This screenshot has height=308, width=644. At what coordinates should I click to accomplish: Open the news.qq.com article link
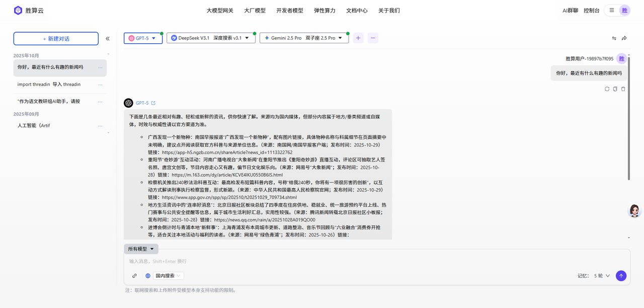pos(265,220)
